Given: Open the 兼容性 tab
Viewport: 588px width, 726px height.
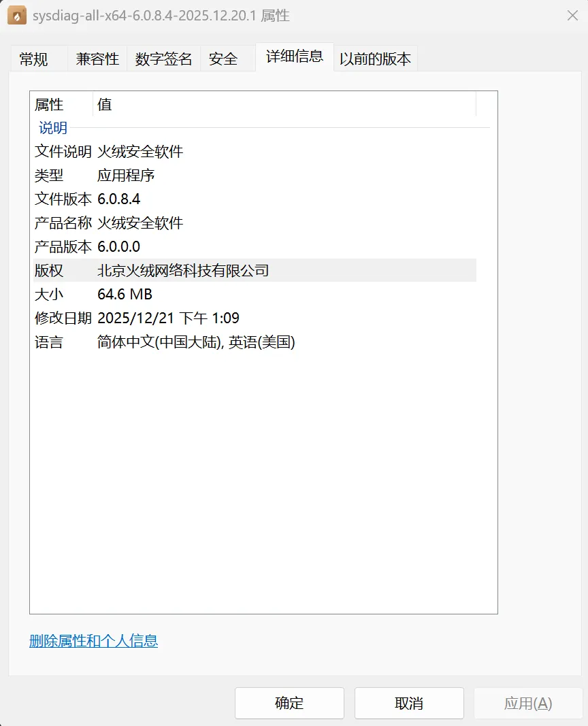Looking at the screenshot, I should pyautogui.click(x=96, y=59).
